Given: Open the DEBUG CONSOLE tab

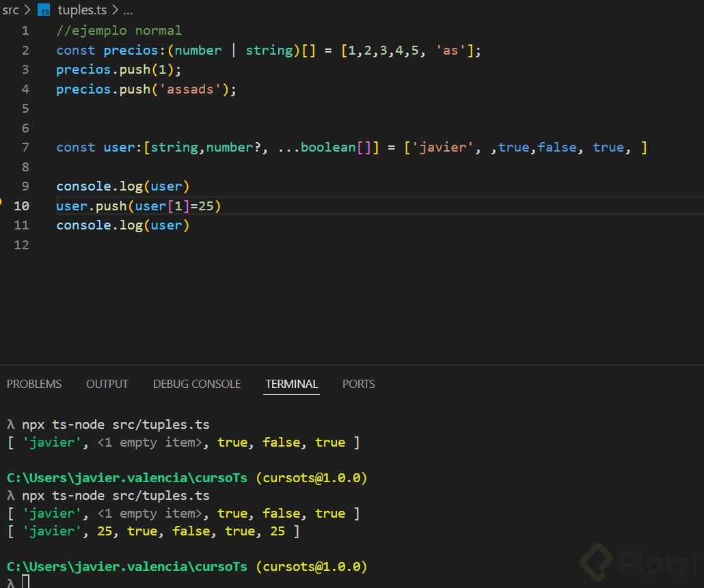Looking at the screenshot, I should coord(197,384).
